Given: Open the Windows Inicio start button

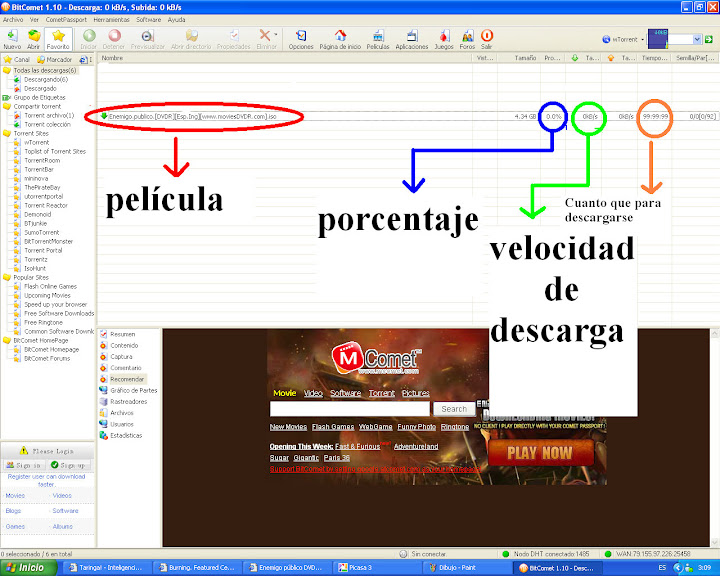Looking at the screenshot, I should [x=27, y=568].
